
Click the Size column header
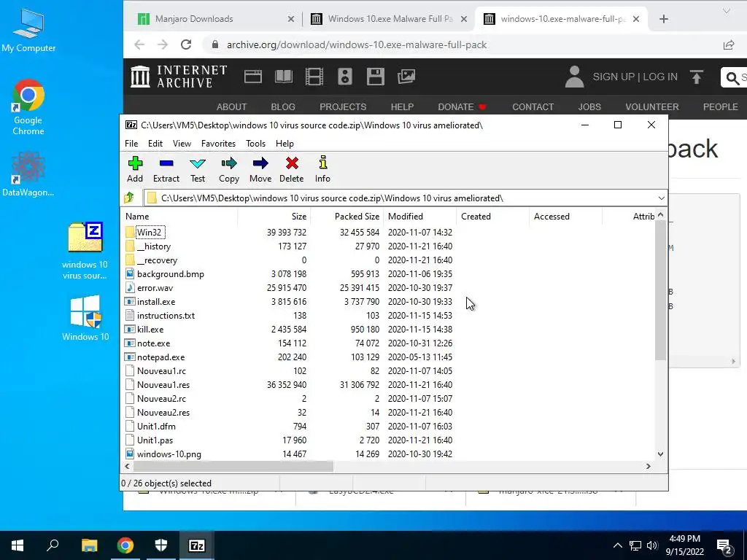pos(274,216)
